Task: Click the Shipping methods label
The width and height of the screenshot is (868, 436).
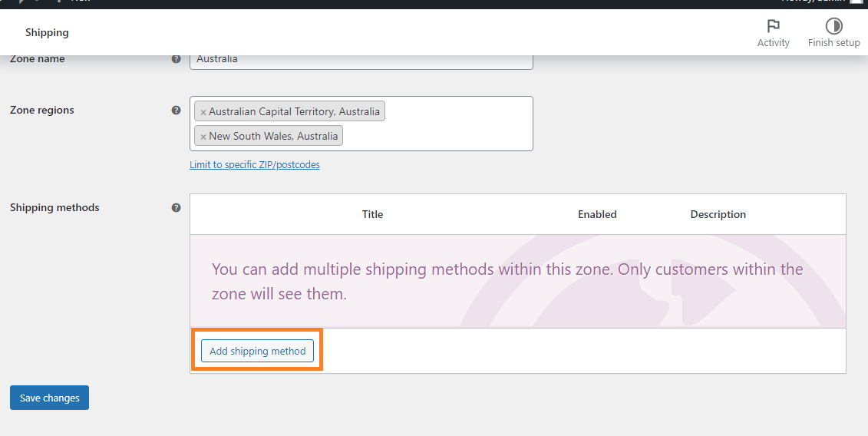Action: pyautogui.click(x=54, y=208)
